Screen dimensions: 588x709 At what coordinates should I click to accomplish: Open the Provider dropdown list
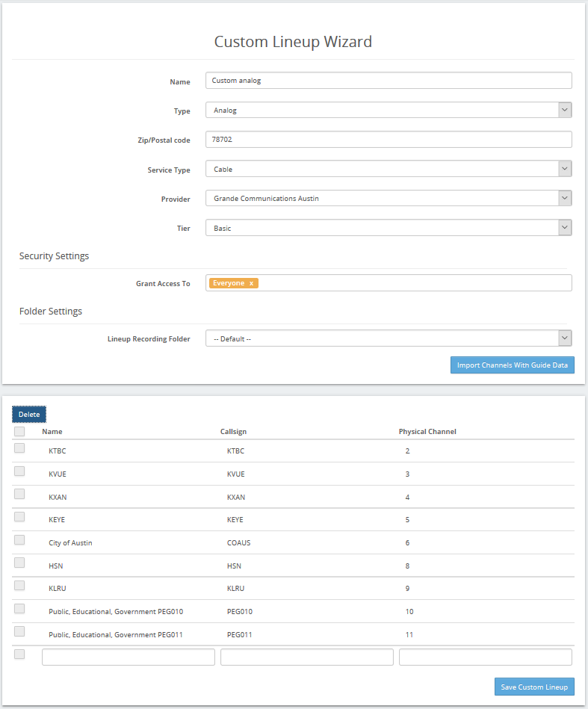click(389, 198)
